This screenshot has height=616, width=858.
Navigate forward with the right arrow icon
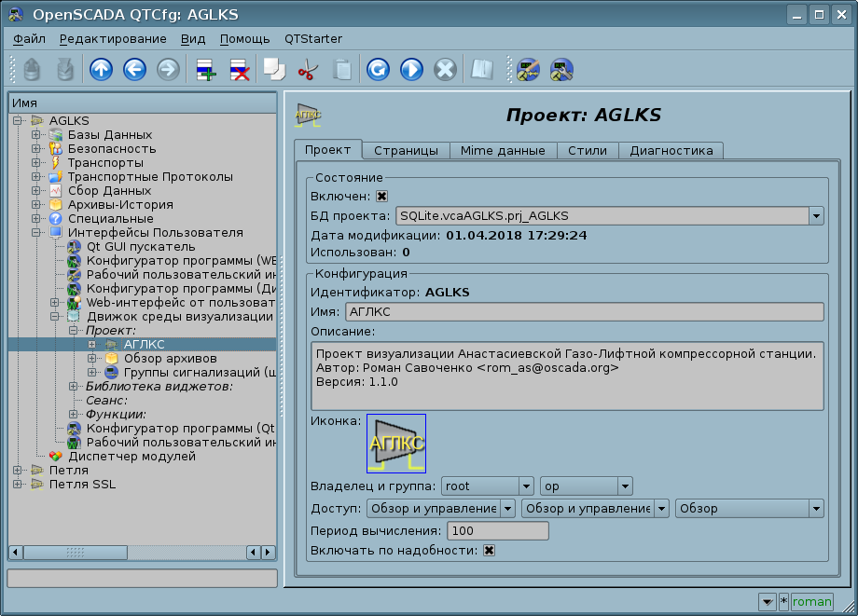(168, 70)
